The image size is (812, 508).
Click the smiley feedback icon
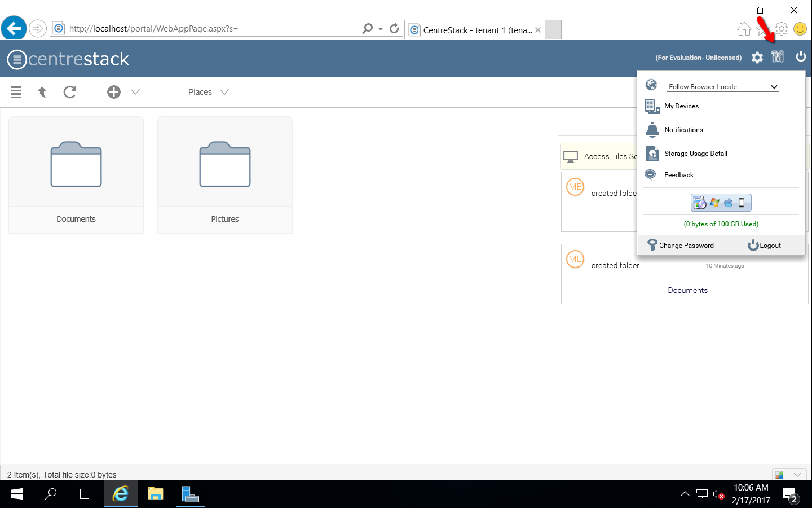(x=800, y=29)
